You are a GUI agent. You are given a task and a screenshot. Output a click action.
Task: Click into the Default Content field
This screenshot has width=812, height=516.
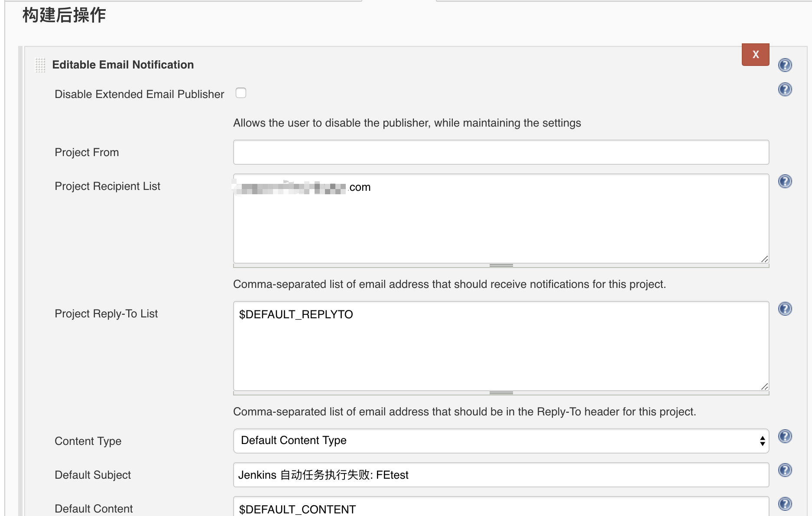click(x=501, y=506)
